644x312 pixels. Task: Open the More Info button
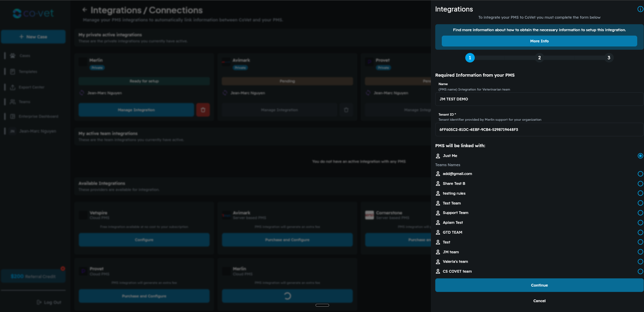coord(539,41)
